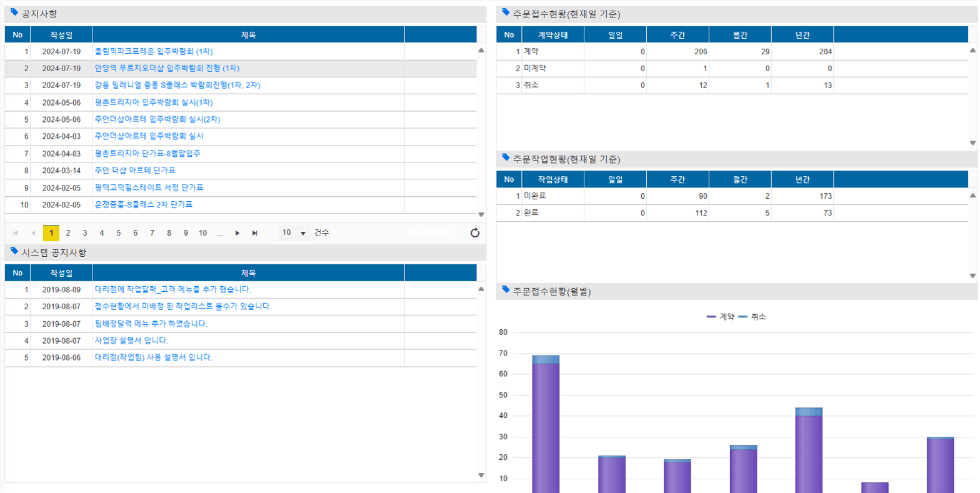Screen dimensions: 980x493
Task: Toggle 계약 series in chart legend
Action: 721,317
